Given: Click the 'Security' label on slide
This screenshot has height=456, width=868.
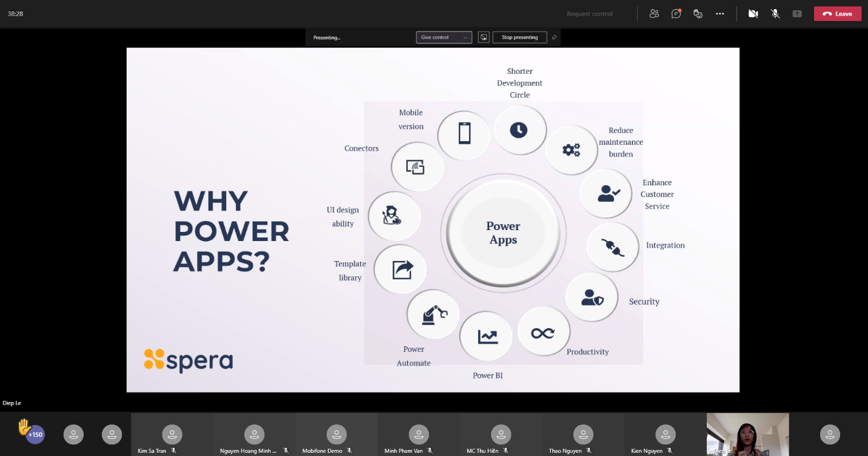Looking at the screenshot, I should [x=644, y=302].
